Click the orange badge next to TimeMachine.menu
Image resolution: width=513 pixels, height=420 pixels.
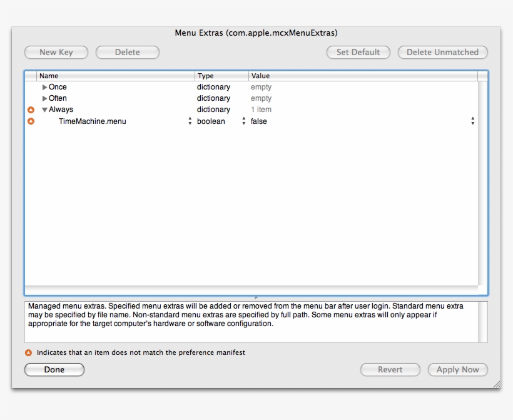coord(31,121)
